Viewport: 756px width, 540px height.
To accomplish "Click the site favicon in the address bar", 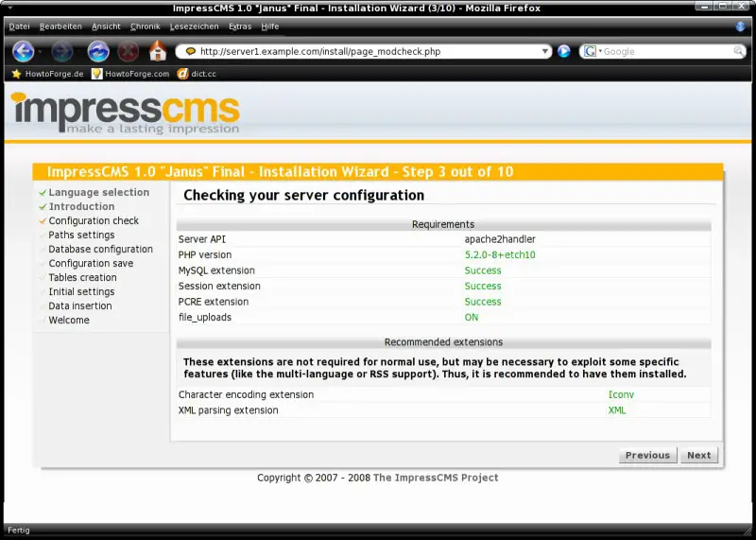I will tap(191, 51).
